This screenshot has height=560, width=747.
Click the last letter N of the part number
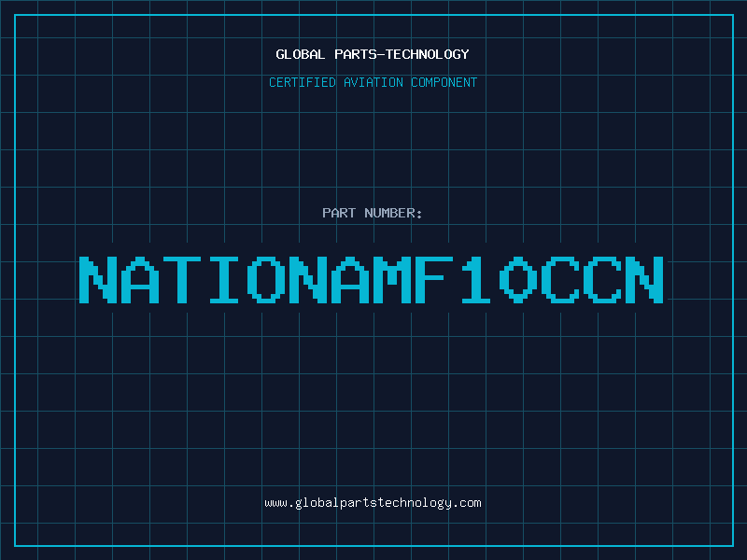tap(644, 279)
